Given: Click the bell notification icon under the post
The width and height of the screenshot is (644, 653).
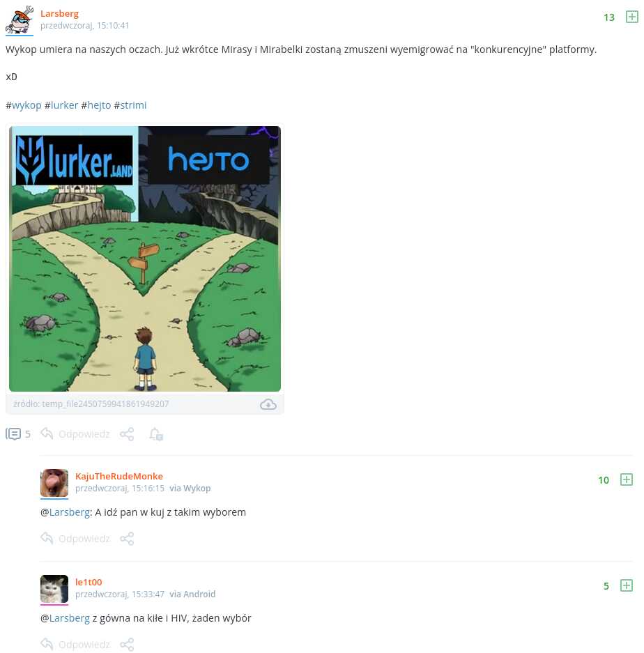Looking at the screenshot, I should click(x=156, y=434).
